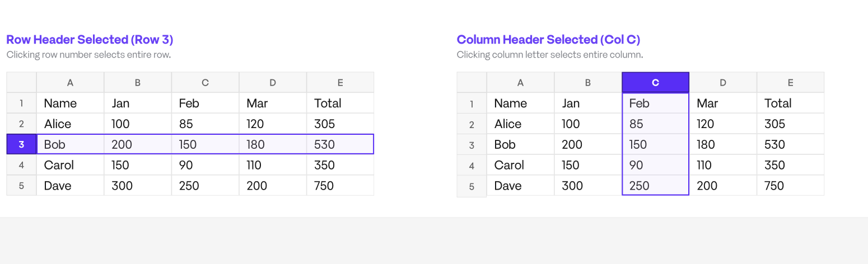Click highlighted column C header in right table
The height and width of the screenshot is (264, 868).
tap(655, 82)
